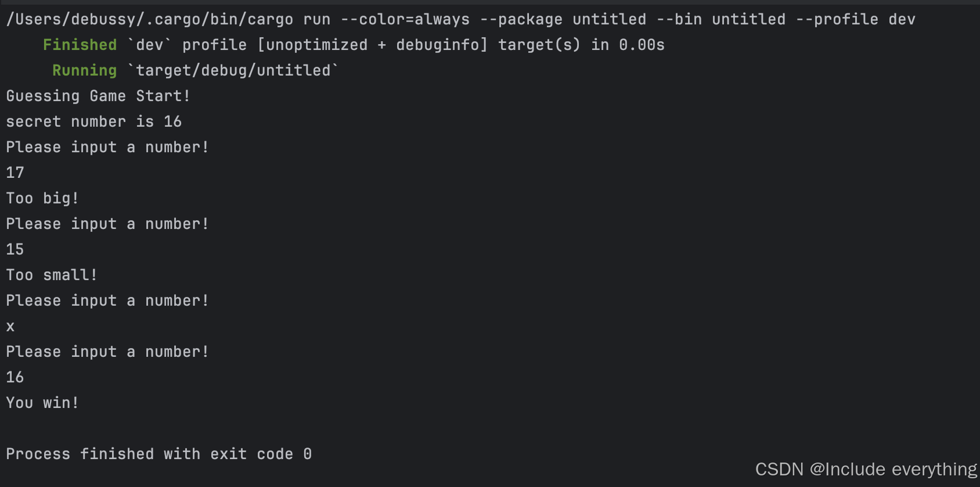Click the invalid input x line
This screenshot has height=487, width=980.
click(10, 327)
